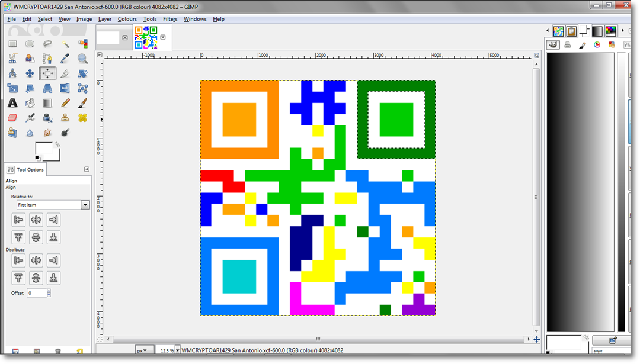640x364 pixels.
Task: Open the Layer menu
Action: [105, 19]
